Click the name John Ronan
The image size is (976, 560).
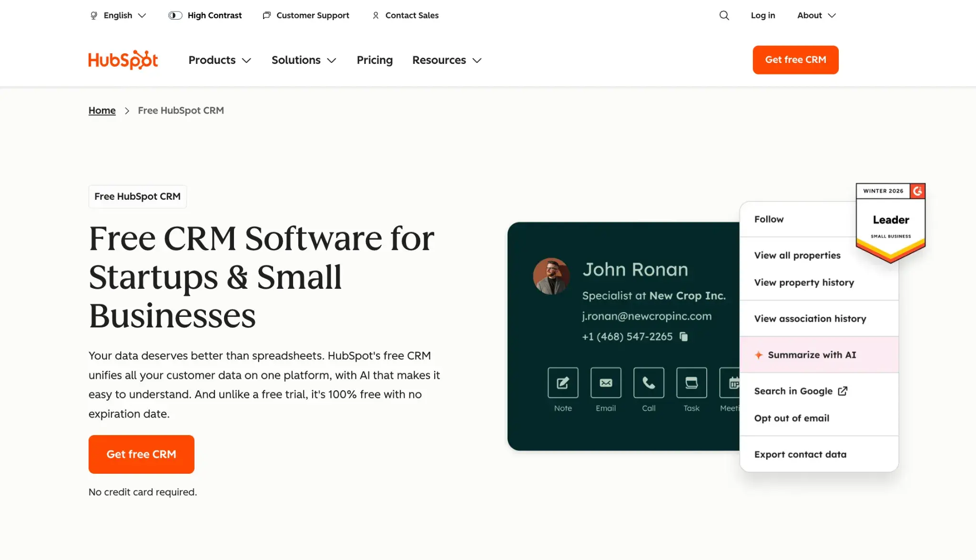point(635,270)
